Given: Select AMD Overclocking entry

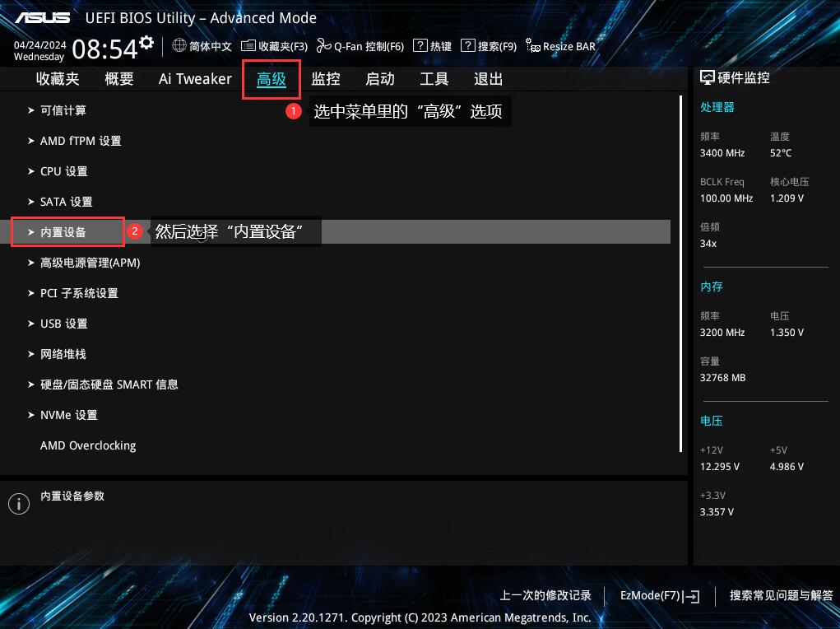Looking at the screenshot, I should tap(88, 445).
